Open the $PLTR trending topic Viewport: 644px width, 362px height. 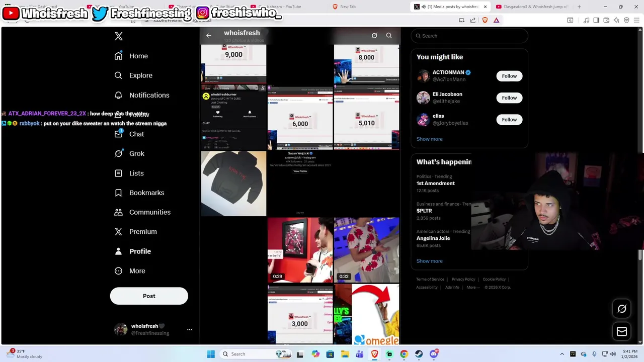tap(424, 211)
